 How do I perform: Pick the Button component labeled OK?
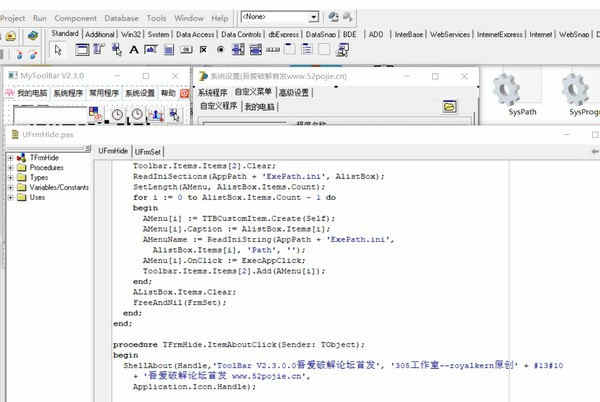click(x=186, y=50)
